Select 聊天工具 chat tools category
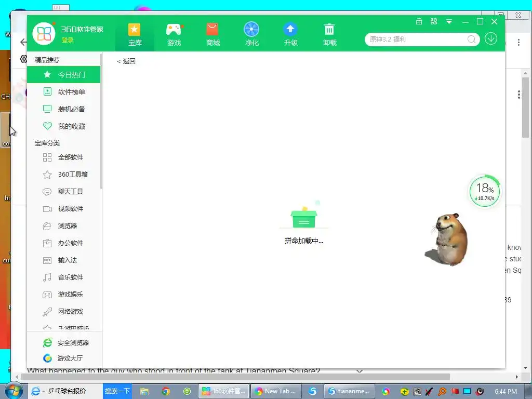Screen dimensions: 532x399 point(64,191)
